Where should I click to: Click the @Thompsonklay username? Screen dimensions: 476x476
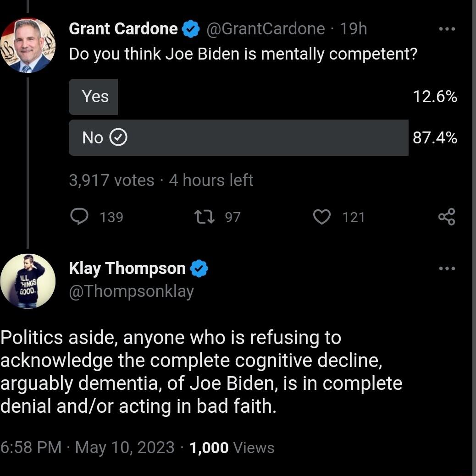point(131,290)
